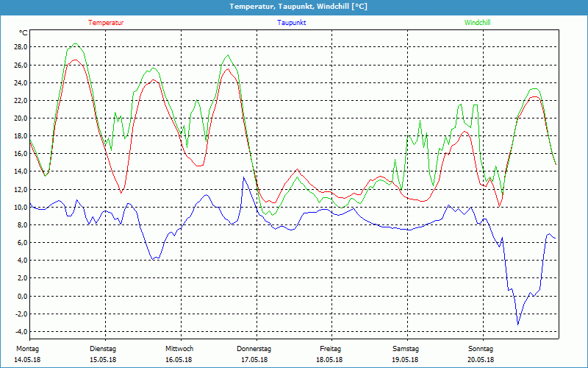The height and width of the screenshot is (368, 588).
Task: Click the 2,0 y-axis value
Action: [23, 278]
